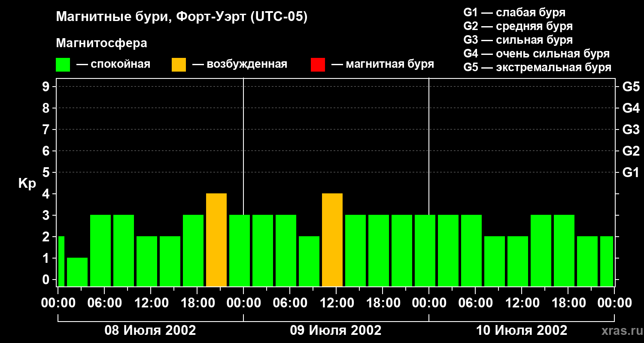
Task: Select 'G4 — очень сильная буря' legend line
Action: click(x=536, y=54)
